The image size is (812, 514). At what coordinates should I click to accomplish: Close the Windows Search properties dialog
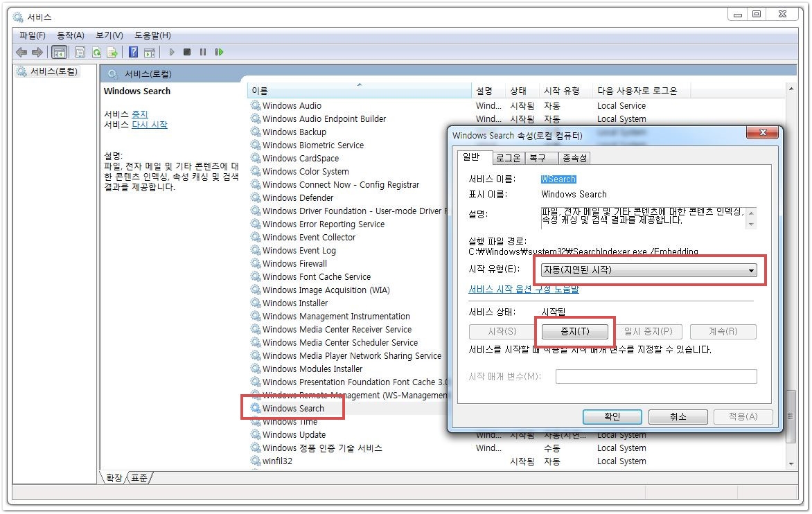coord(762,132)
